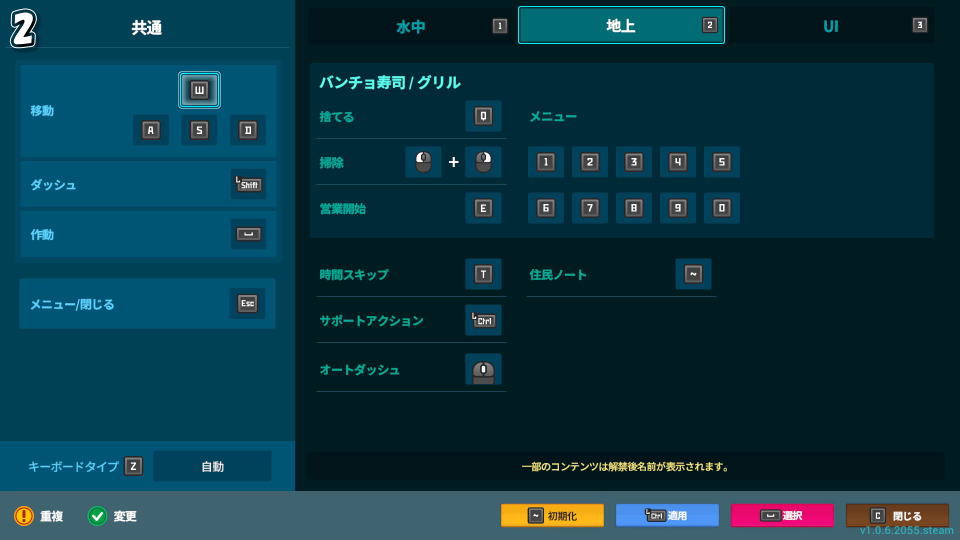
Task: Click the E key icon for 営業開始
Action: click(483, 208)
